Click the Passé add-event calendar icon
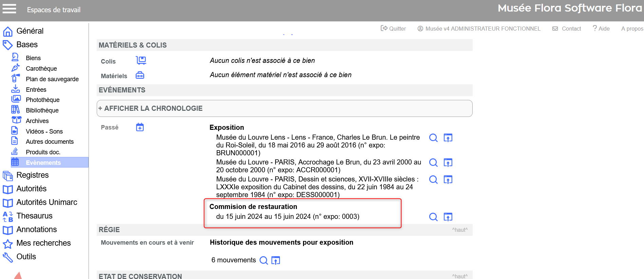 click(140, 127)
